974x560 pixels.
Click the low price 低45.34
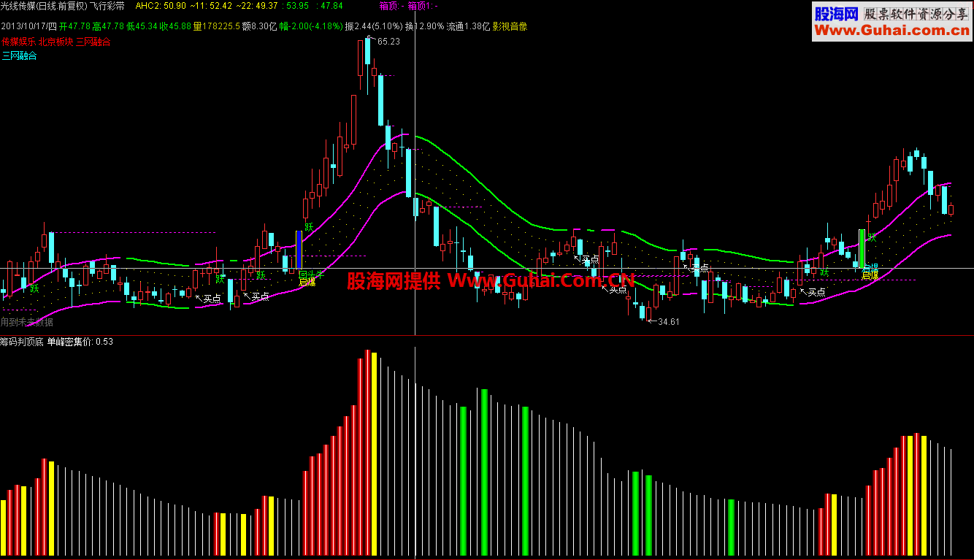(142, 26)
